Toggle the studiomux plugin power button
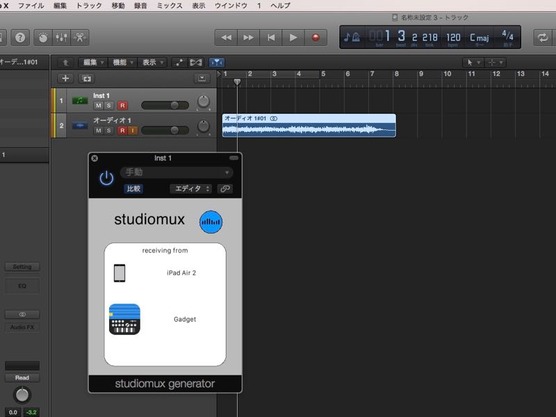Viewport: 556px width, 417px height. click(x=106, y=178)
